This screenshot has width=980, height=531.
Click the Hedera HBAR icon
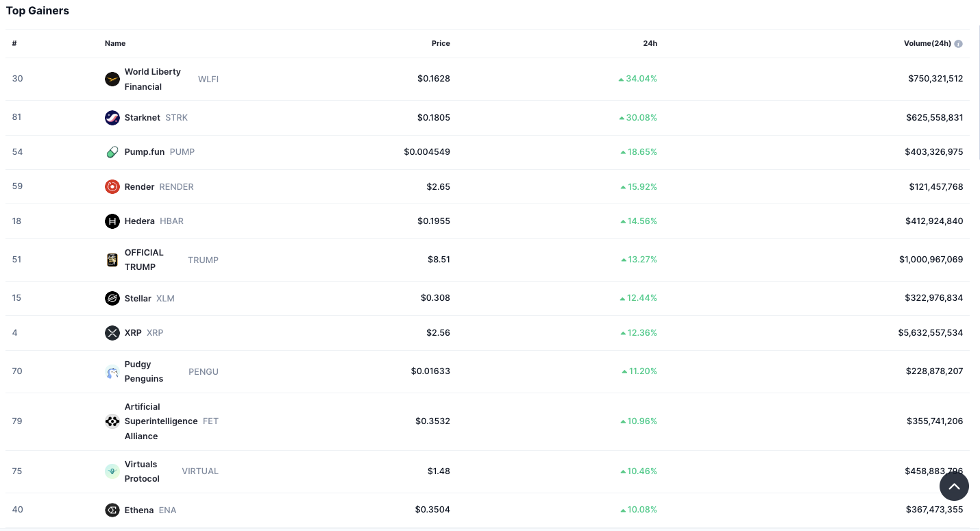click(112, 221)
